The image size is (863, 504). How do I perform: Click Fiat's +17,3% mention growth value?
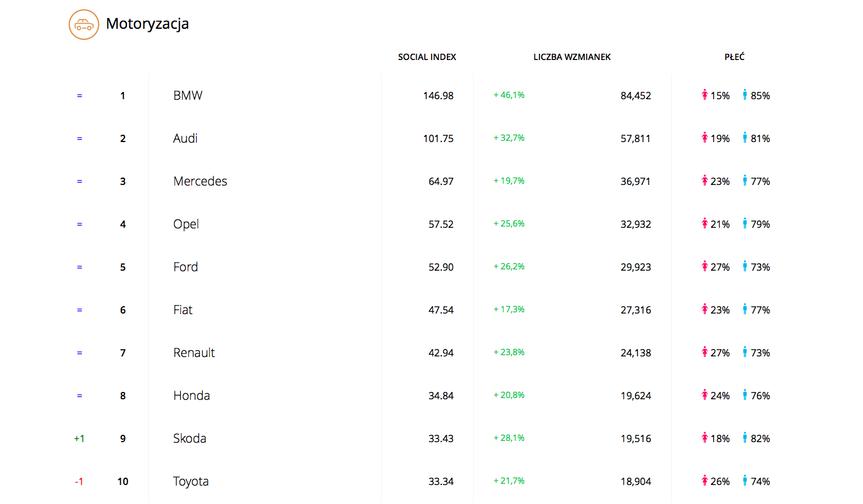[509, 309]
